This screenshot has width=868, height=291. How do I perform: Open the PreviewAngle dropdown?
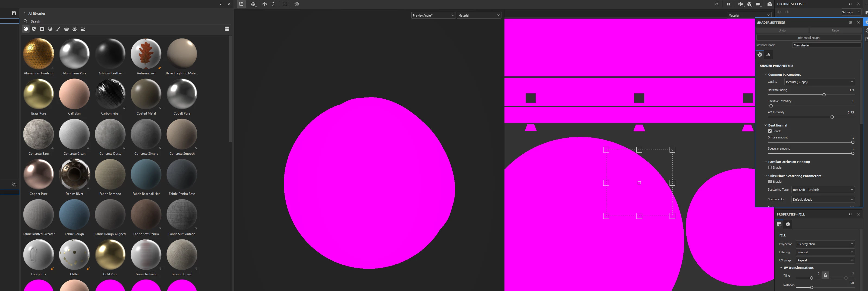tap(433, 15)
